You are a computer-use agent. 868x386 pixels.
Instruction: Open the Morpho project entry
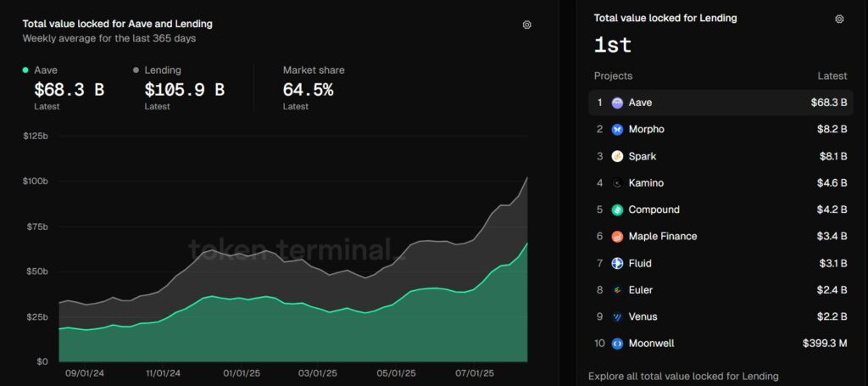point(721,129)
